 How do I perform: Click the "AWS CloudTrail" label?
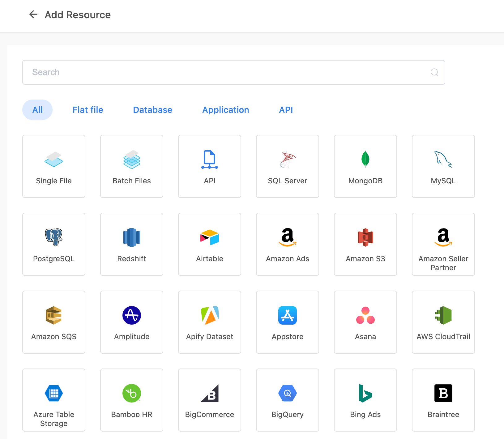pyautogui.click(x=443, y=337)
